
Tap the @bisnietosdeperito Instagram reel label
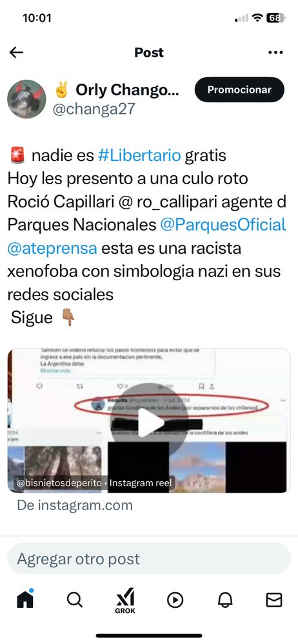click(x=94, y=484)
